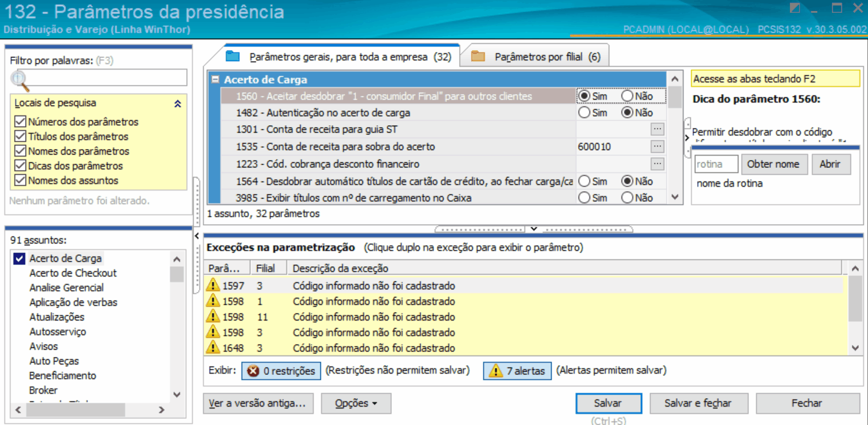Select Acerto de Checkout subject
The width and height of the screenshot is (868, 425).
tap(73, 273)
